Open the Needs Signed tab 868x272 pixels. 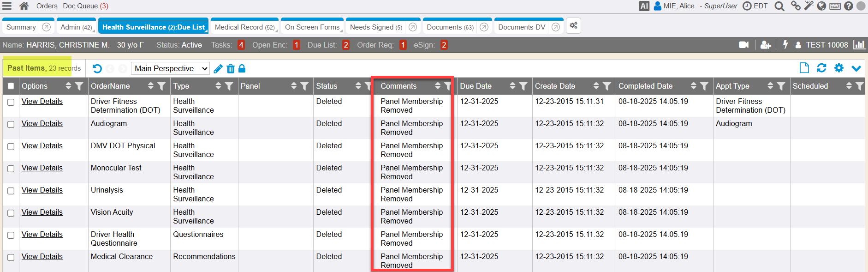376,27
